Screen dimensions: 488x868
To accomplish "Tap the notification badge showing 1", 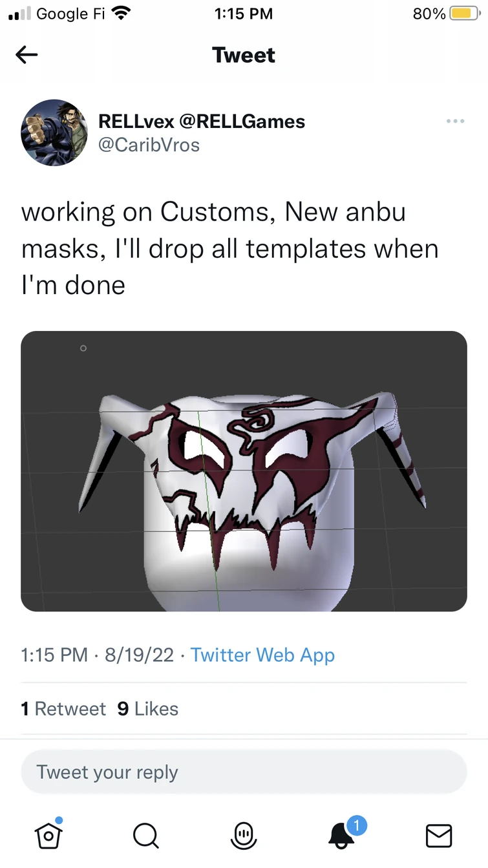I will pos(357,824).
